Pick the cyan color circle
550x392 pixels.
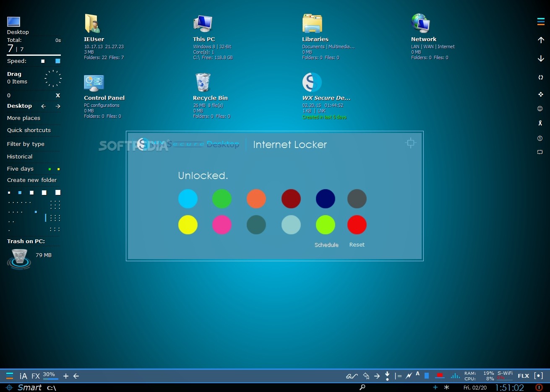188,199
